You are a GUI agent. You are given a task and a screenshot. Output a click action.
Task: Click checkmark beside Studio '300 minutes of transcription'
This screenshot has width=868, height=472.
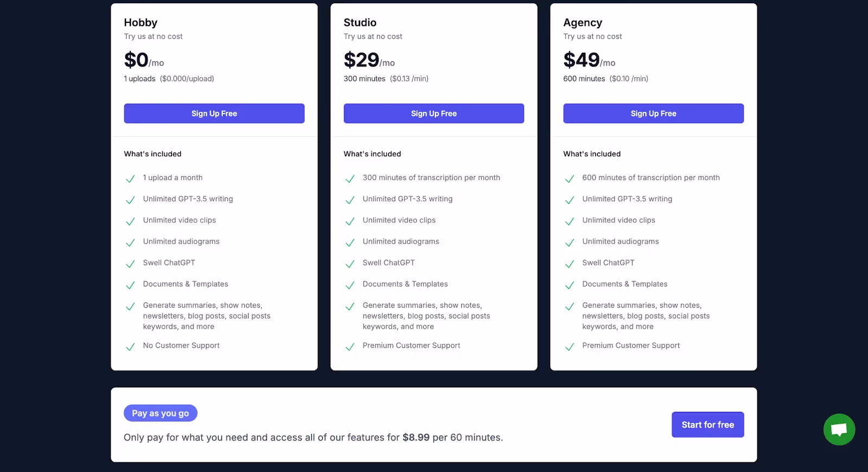[350, 178]
